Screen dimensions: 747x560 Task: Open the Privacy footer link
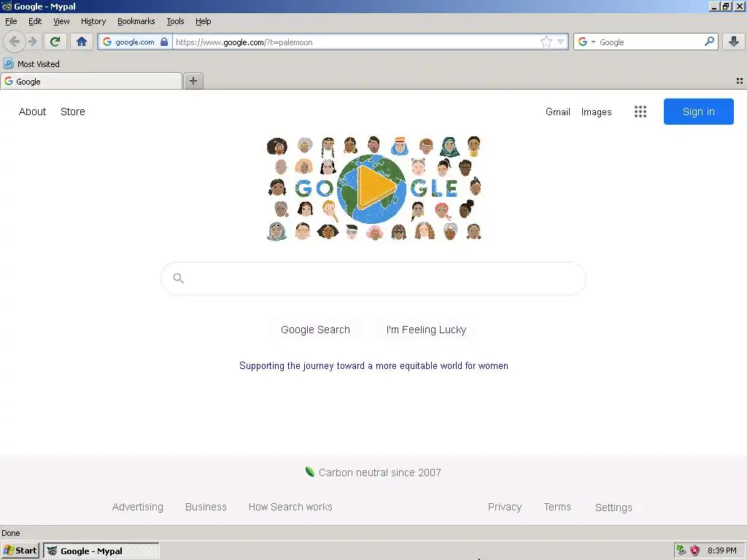pyautogui.click(x=505, y=507)
